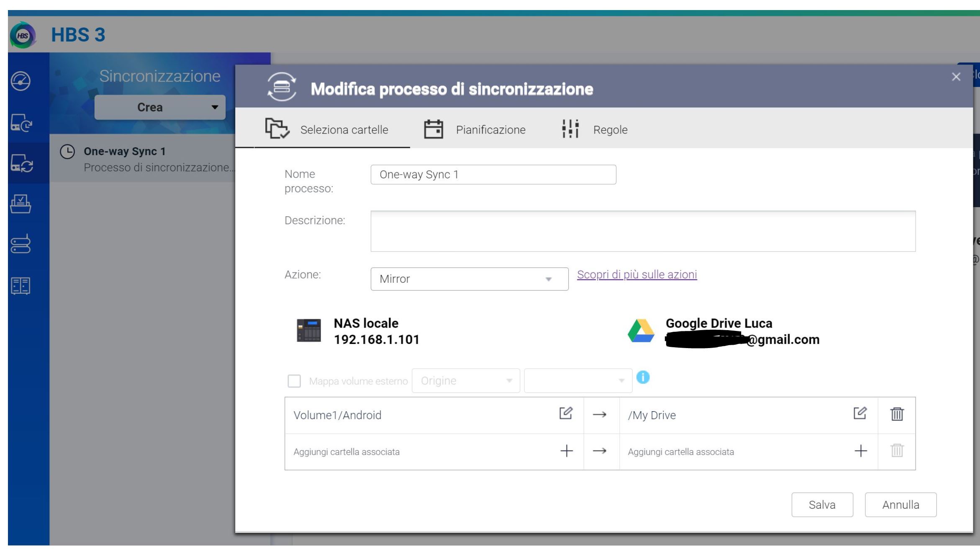Viewport: 980px width, 551px height.
Task: Open the Jobs sidebar icon
Action: click(x=21, y=204)
